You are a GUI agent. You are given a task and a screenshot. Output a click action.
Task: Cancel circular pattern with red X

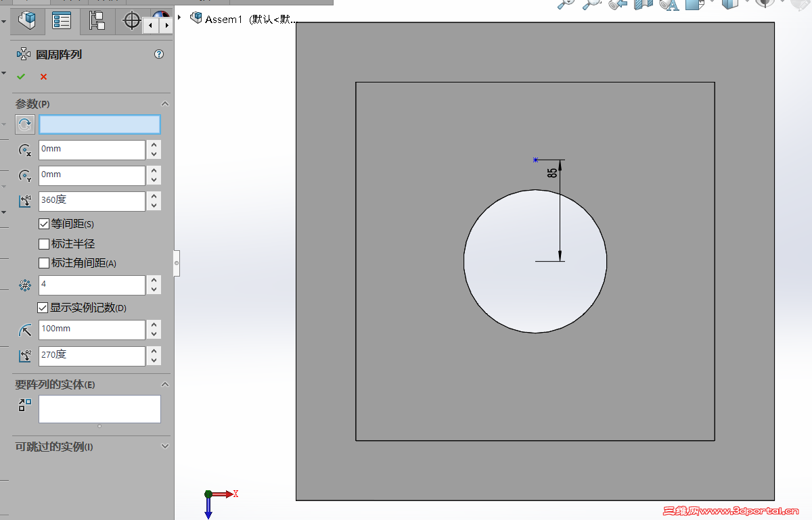(43, 76)
